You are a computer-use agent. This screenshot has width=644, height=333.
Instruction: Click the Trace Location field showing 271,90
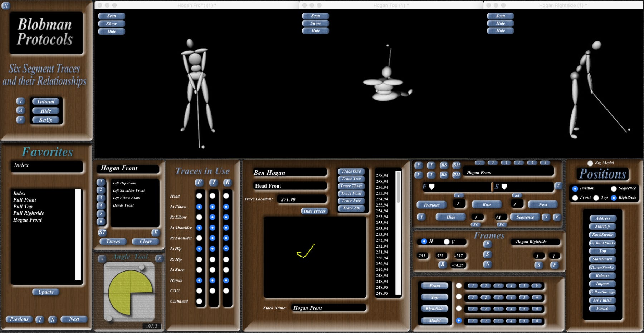(x=302, y=199)
